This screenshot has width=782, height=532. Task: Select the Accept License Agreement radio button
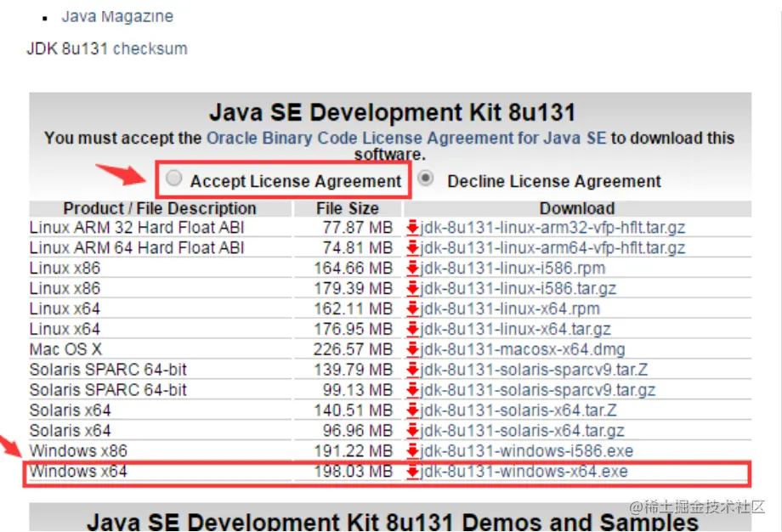[x=173, y=178]
